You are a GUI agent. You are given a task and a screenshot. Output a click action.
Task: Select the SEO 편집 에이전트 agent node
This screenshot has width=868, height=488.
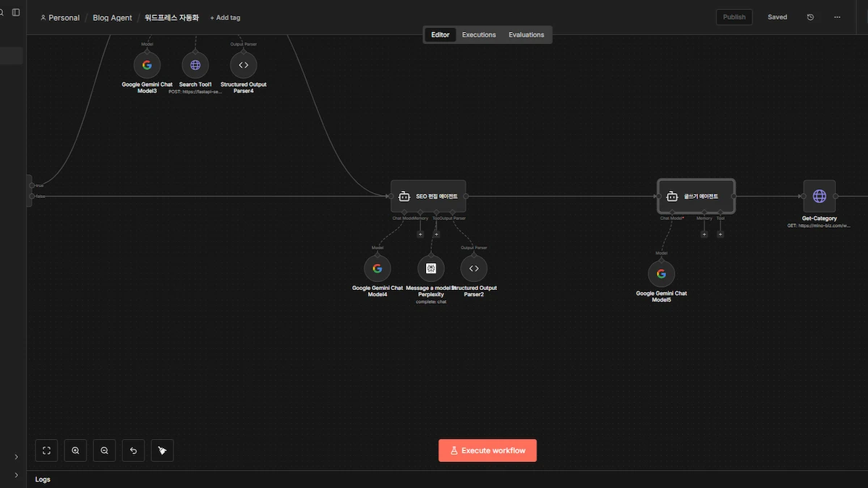(428, 196)
